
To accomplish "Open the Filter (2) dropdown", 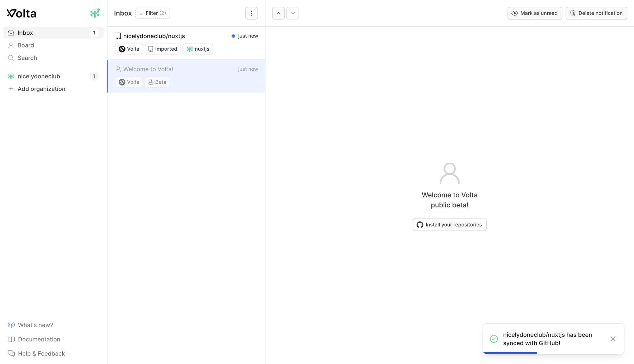I will [152, 13].
